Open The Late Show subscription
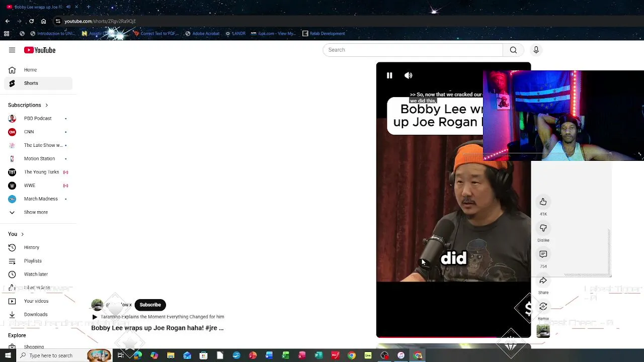The height and width of the screenshot is (362, 644). (38, 145)
